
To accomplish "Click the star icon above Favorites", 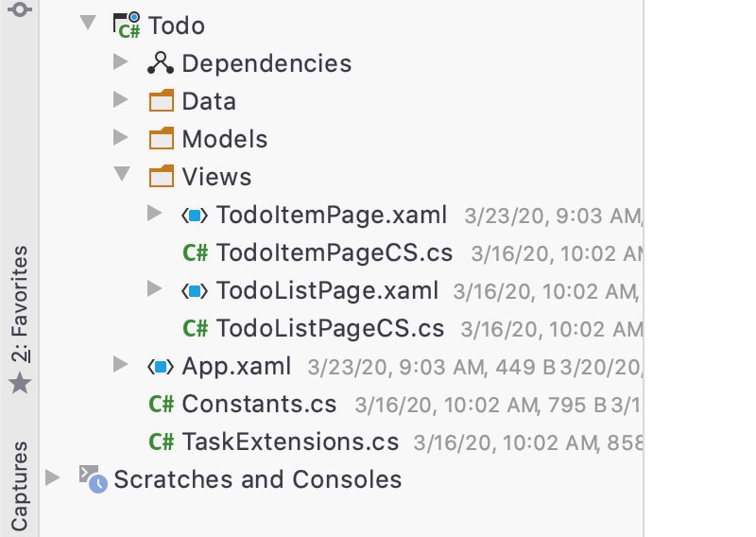I will (20, 383).
